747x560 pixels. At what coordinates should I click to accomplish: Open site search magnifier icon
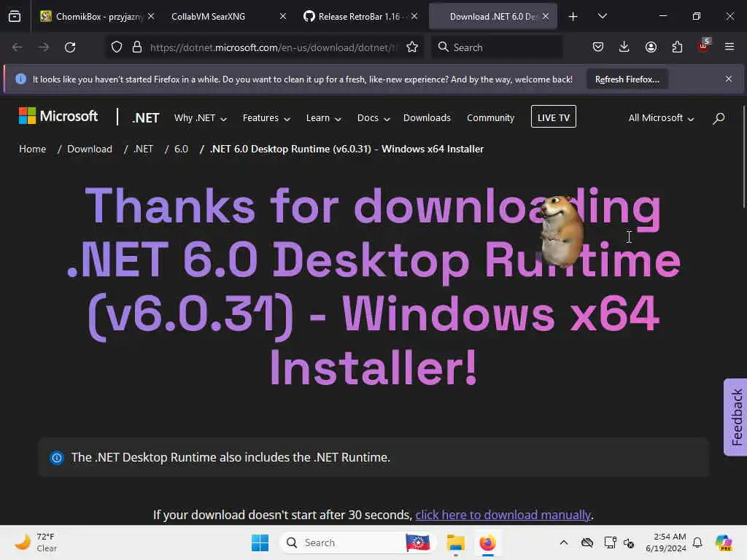[x=719, y=118]
